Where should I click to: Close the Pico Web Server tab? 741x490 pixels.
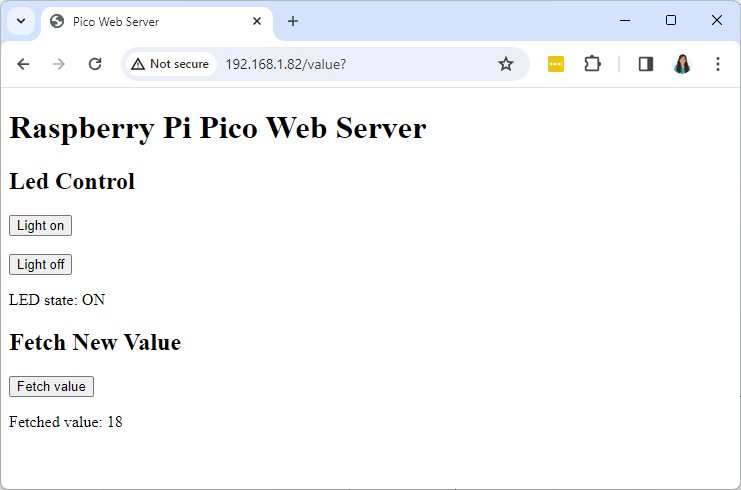click(x=257, y=21)
